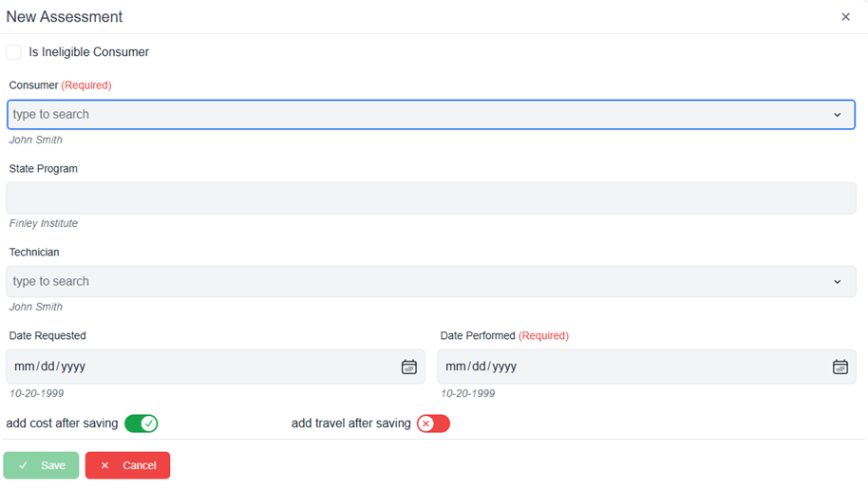
Task: Open the Date Requested calendar picker
Action: 409,367
